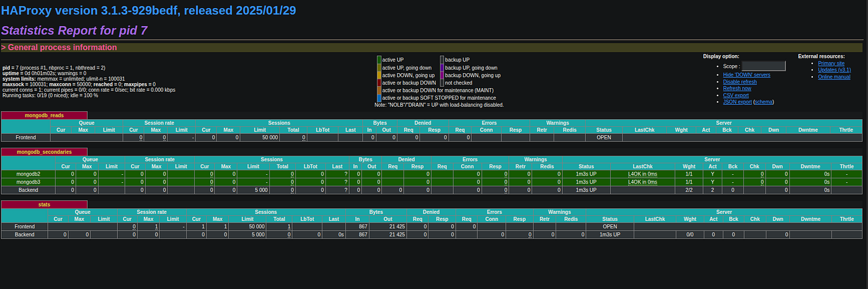Click OPEN status in mongodb_reads Frontend

[604, 138]
